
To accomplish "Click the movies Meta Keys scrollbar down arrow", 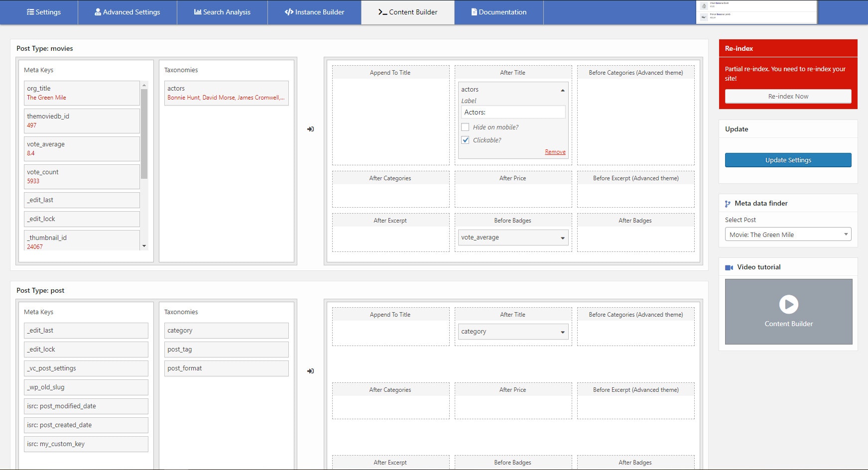I will [x=144, y=246].
